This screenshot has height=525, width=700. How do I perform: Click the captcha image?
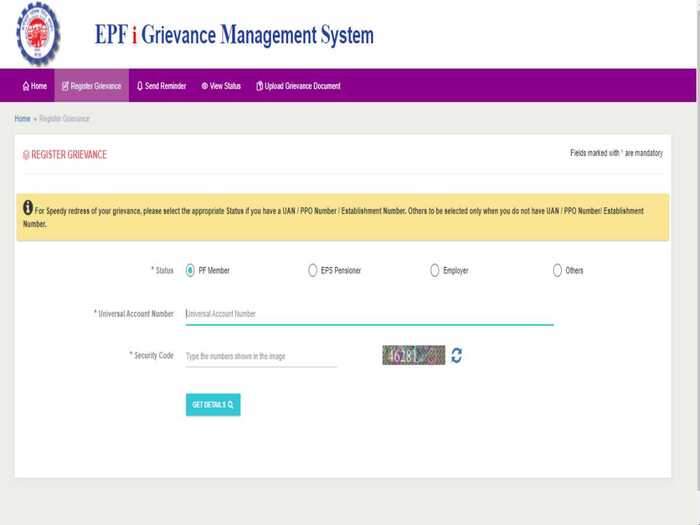414,355
